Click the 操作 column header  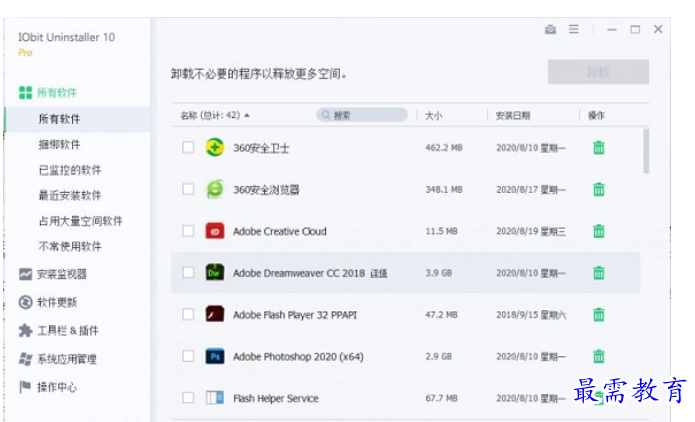(596, 116)
